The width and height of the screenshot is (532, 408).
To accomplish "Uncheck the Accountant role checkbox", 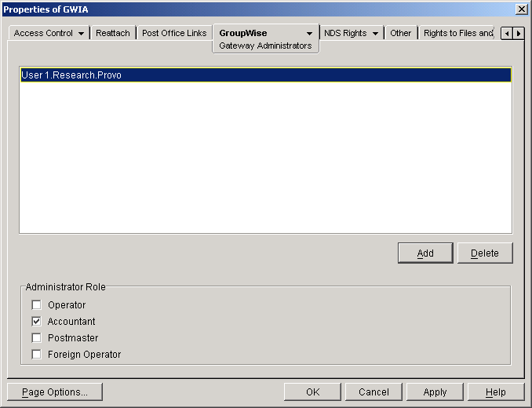I will (36, 322).
